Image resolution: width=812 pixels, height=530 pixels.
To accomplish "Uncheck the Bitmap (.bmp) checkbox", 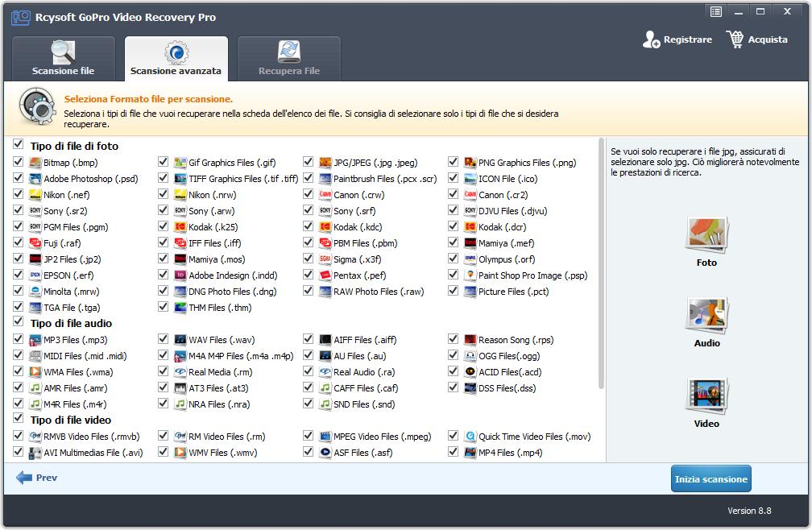I will coord(19,162).
